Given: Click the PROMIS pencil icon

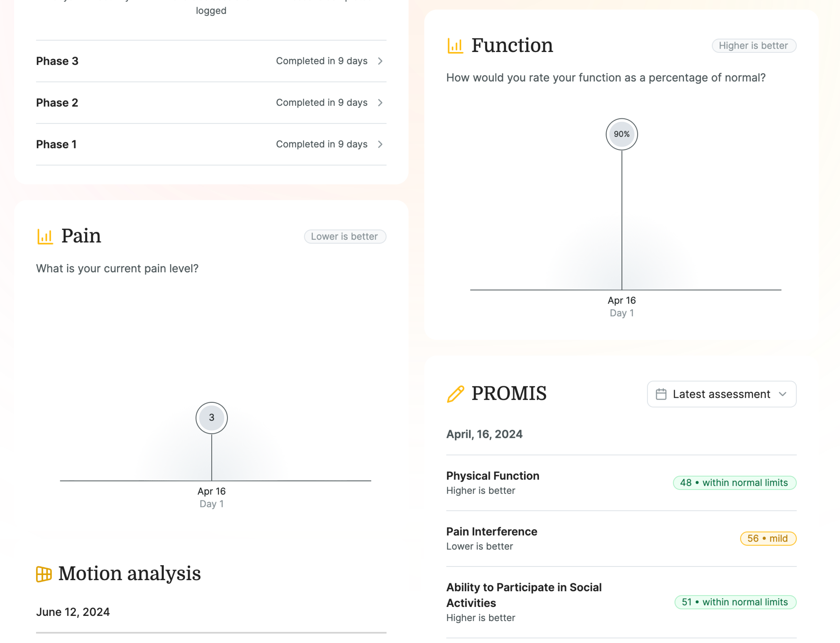Looking at the screenshot, I should 455,394.
